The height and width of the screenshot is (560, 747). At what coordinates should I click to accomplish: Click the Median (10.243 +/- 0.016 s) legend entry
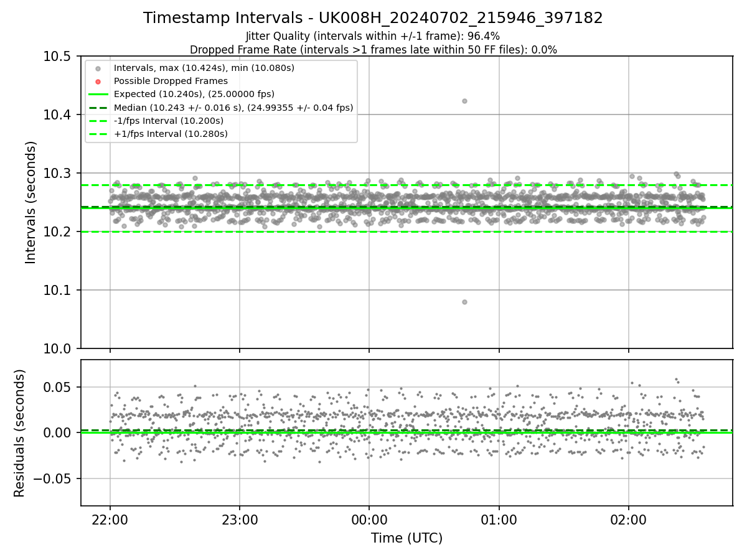[233, 108]
